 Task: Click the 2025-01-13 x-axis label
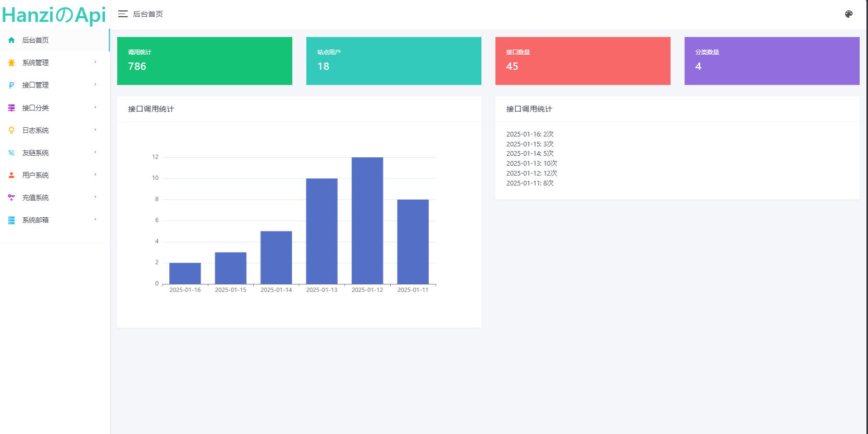pos(322,290)
